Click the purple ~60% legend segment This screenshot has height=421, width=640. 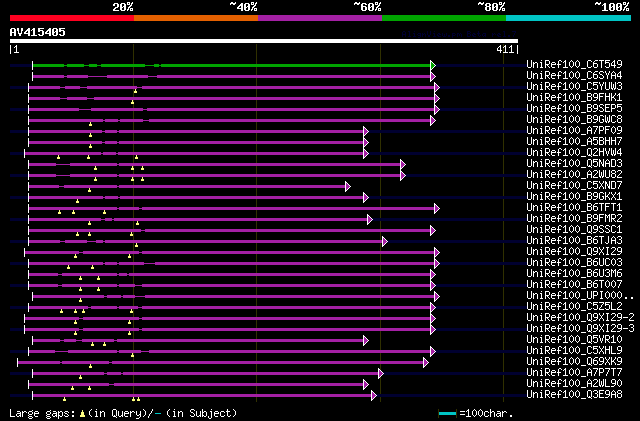pos(320,18)
